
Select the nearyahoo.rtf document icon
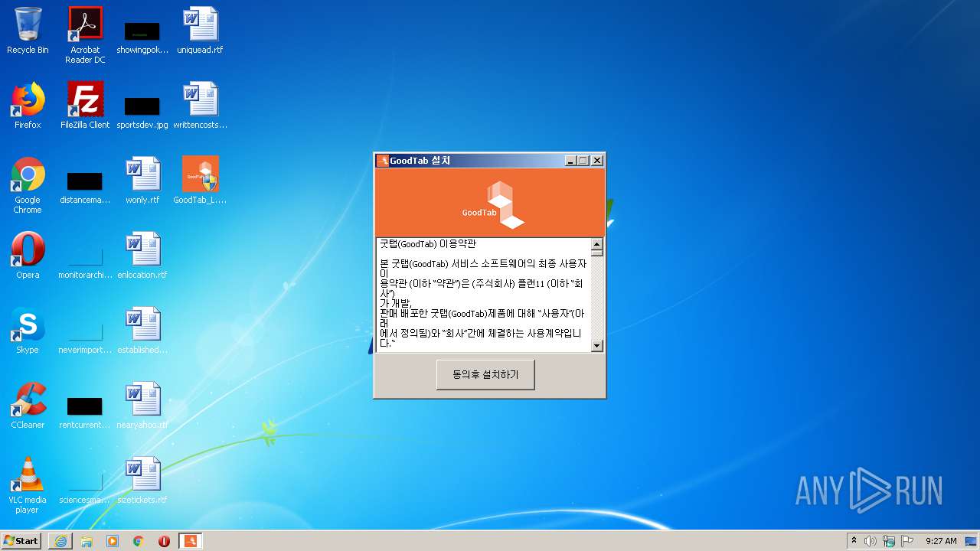coord(142,406)
